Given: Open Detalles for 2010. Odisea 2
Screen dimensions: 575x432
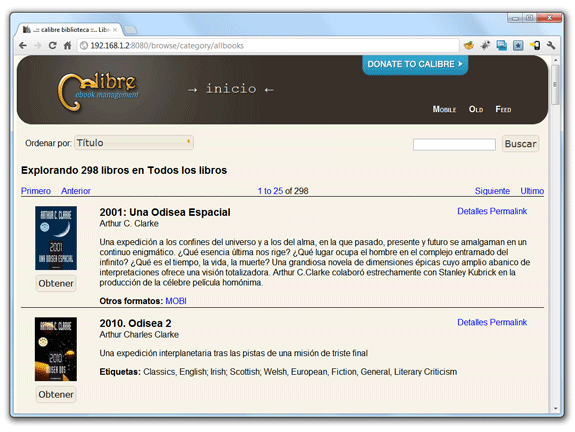Looking at the screenshot, I should (x=472, y=322).
